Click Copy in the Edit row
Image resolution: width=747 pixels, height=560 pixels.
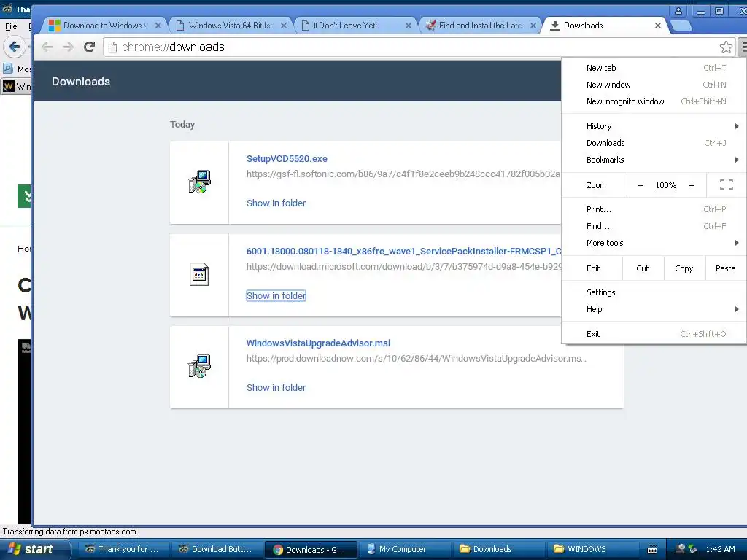684,268
